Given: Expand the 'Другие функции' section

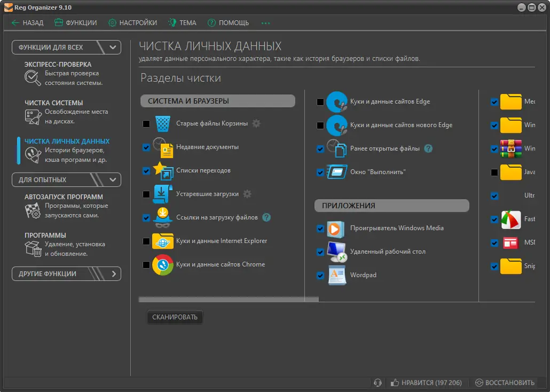Looking at the screenshot, I should [66, 274].
